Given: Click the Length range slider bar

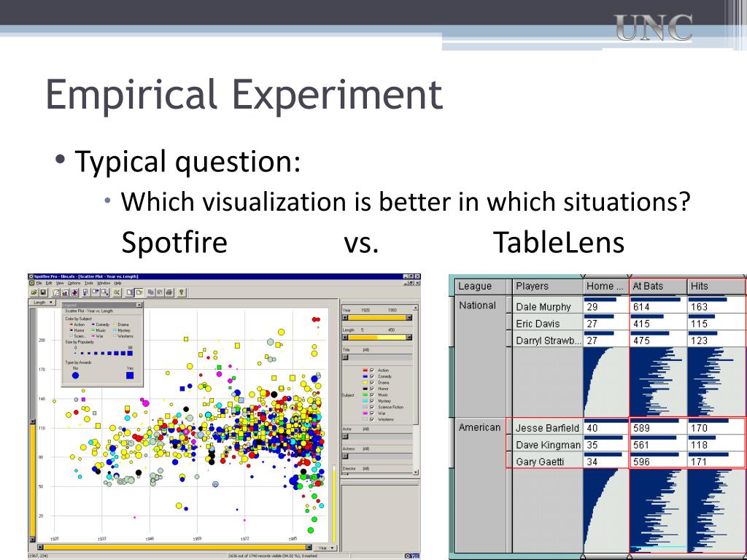Looking at the screenshot, I should tap(377, 338).
